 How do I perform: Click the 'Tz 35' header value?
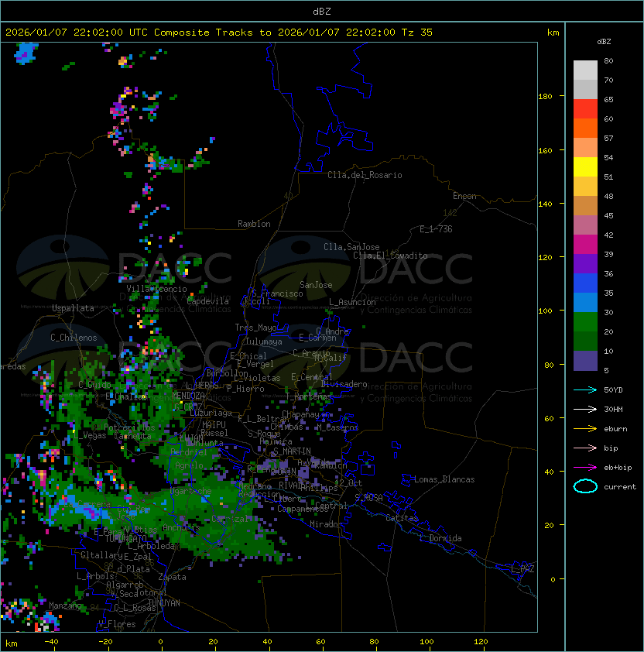point(417,33)
